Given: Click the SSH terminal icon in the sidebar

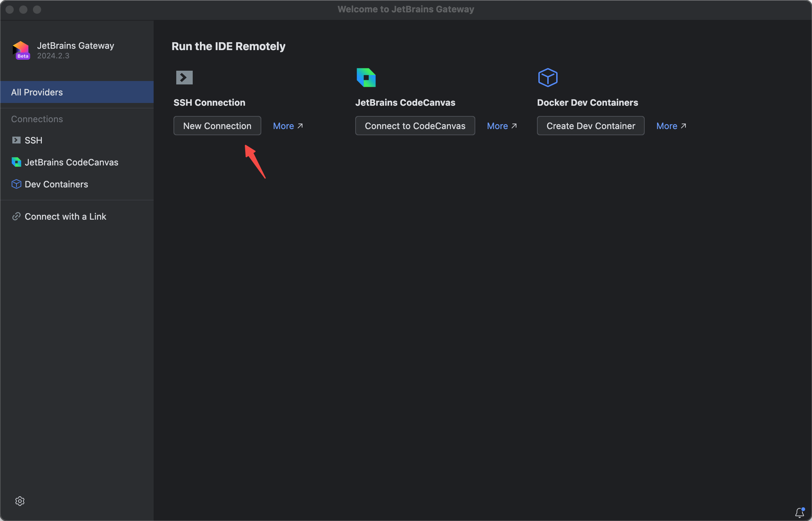Looking at the screenshot, I should pyautogui.click(x=16, y=140).
